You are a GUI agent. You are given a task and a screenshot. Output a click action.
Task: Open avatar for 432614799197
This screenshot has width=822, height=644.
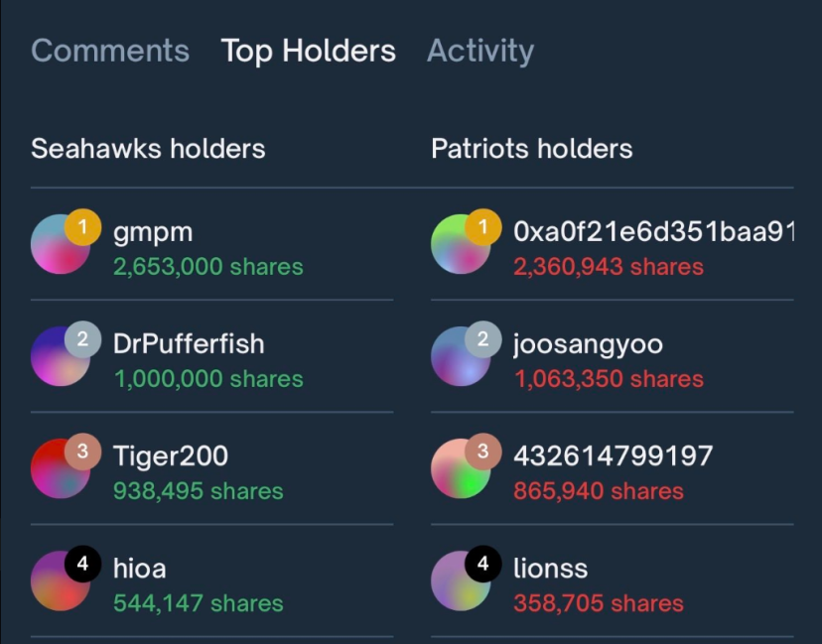(461, 468)
